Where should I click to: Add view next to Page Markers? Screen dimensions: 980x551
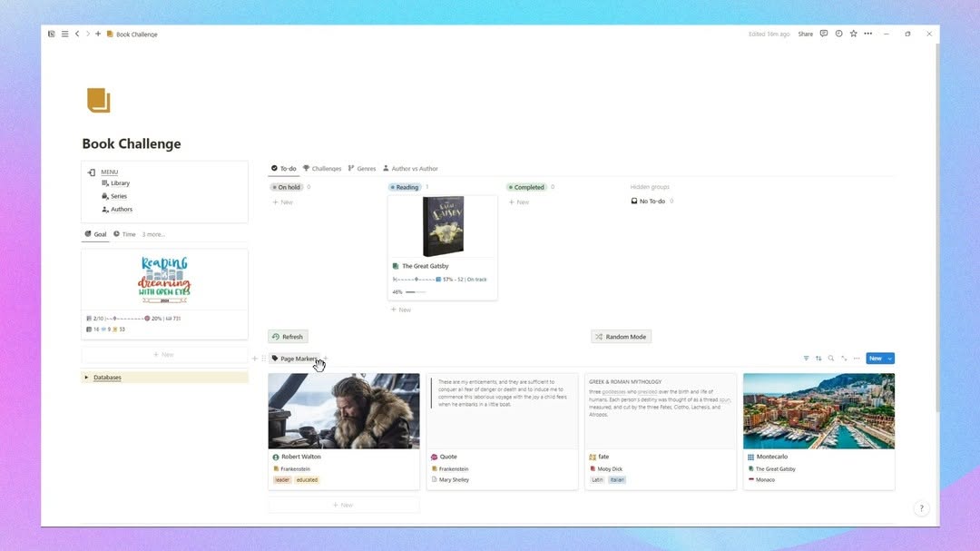[326, 359]
